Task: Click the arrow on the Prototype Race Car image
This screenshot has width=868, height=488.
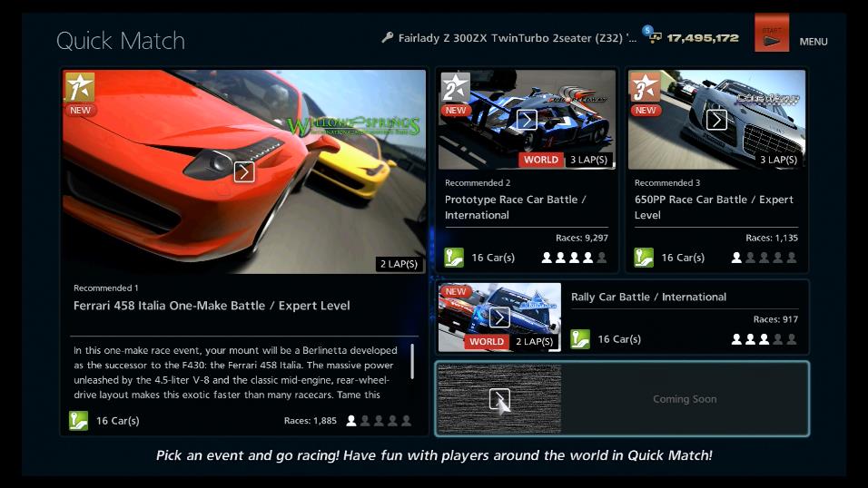Action: point(527,120)
